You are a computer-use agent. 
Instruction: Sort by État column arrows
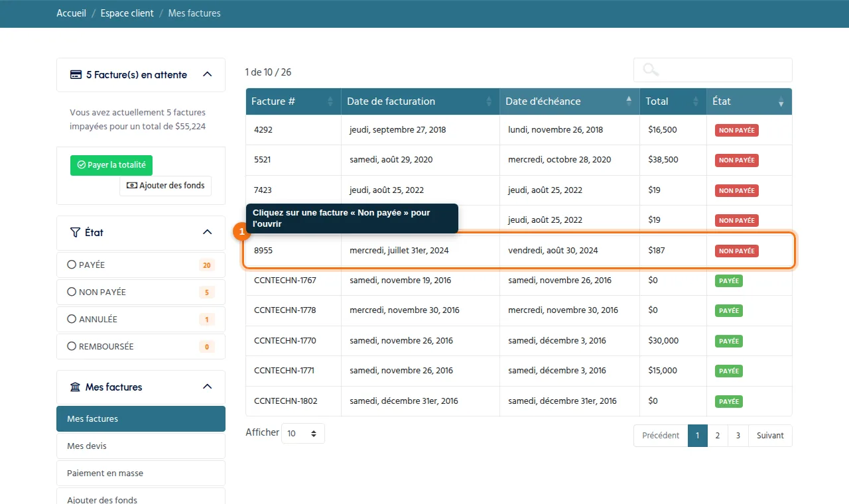click(x=781, y=101)
